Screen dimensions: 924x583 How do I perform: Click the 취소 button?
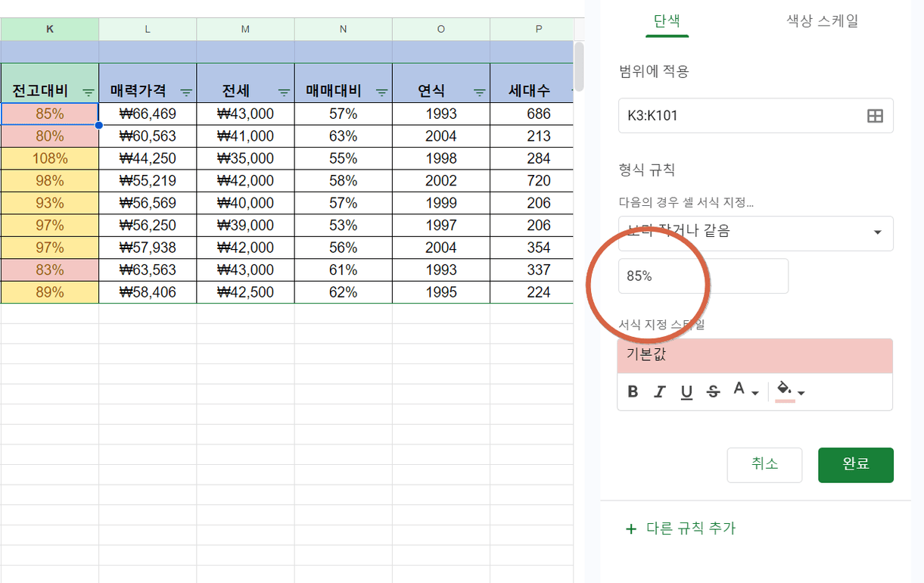coord(764,464)
